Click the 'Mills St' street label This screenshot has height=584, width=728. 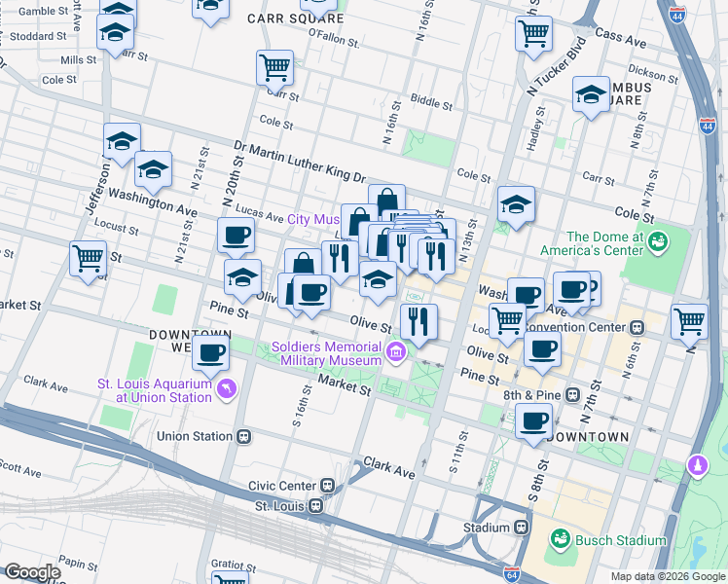[x=79, y=60]
